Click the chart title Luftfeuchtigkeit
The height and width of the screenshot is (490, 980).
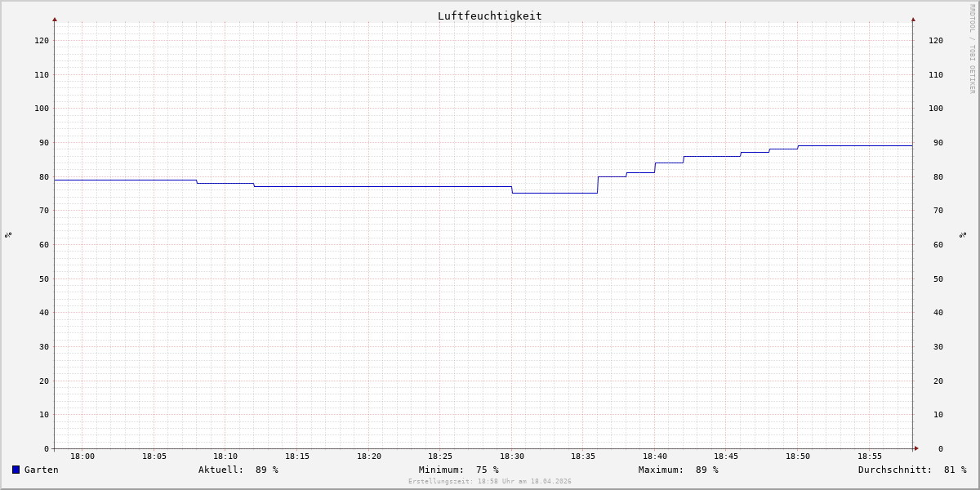[490, 16]
